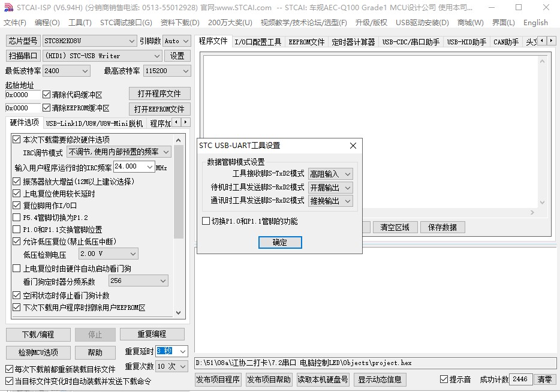Click 确定 button in dialog
Image resolution: width=560 pixels, height=392 pixels.
tap(280, 242)
